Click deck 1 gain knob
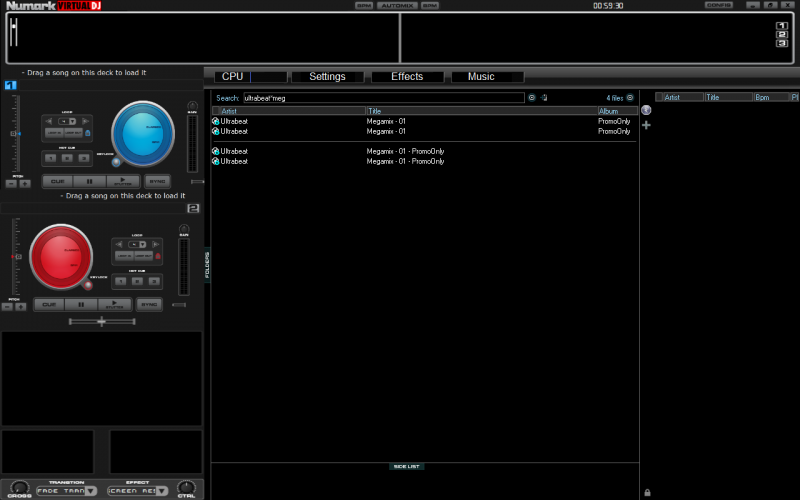 (192, 106)
